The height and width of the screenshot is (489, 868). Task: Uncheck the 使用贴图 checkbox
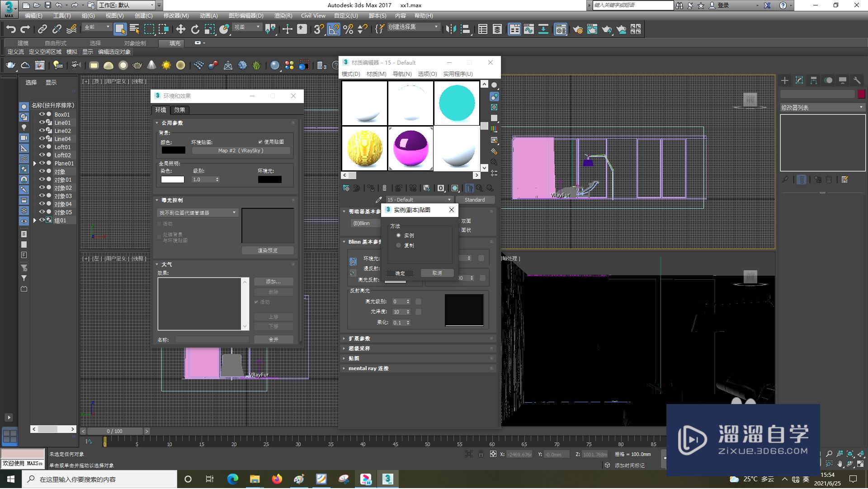click(x=260, y=142)
